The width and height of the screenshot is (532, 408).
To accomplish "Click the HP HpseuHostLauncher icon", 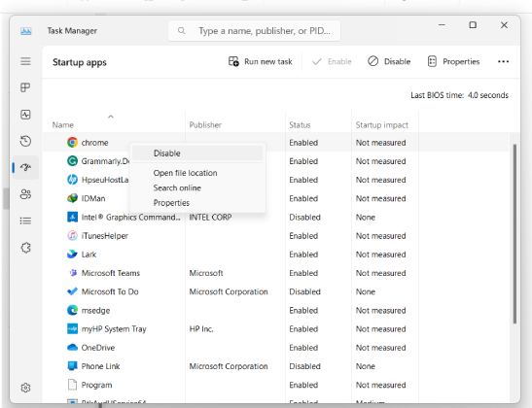I will coord(72,180).
